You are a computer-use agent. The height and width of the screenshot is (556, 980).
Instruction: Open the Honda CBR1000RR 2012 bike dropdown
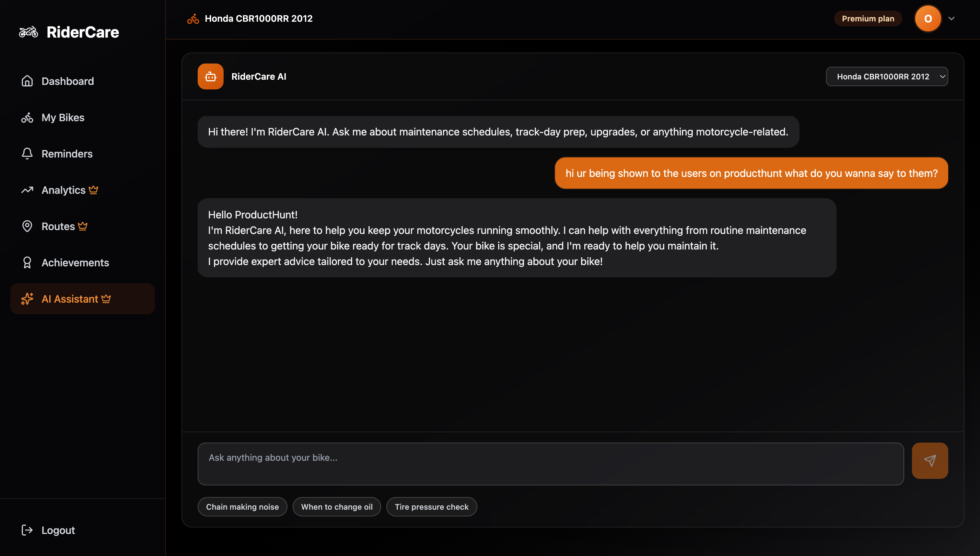pyautogui.click(x=887, y=76)
